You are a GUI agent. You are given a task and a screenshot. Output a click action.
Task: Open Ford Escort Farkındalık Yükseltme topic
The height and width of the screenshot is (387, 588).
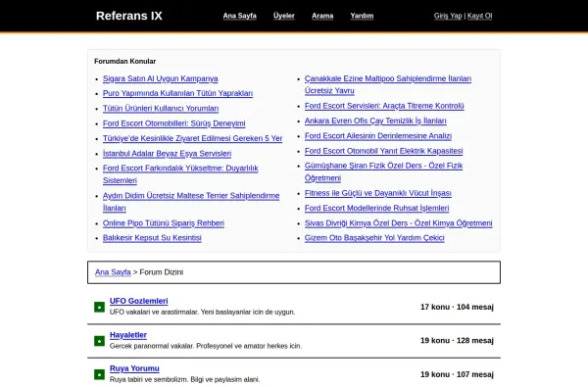tap(180, 174)
